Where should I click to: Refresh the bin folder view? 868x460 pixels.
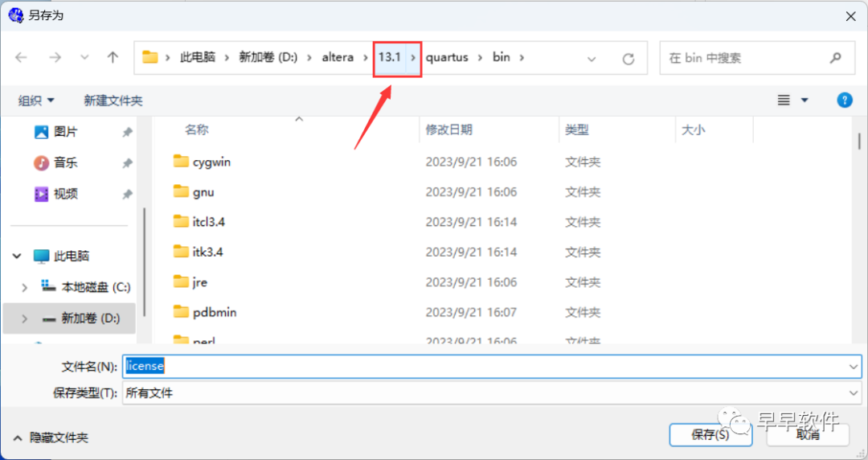coord(628,59)
